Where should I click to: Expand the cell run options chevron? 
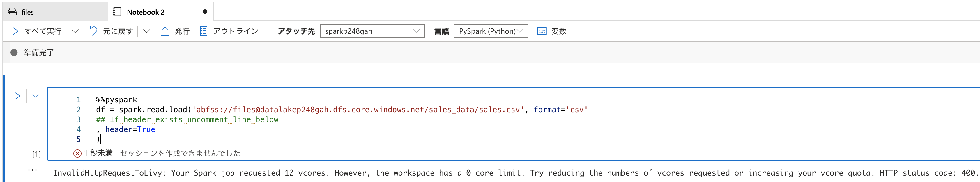[x=36, y=96]
